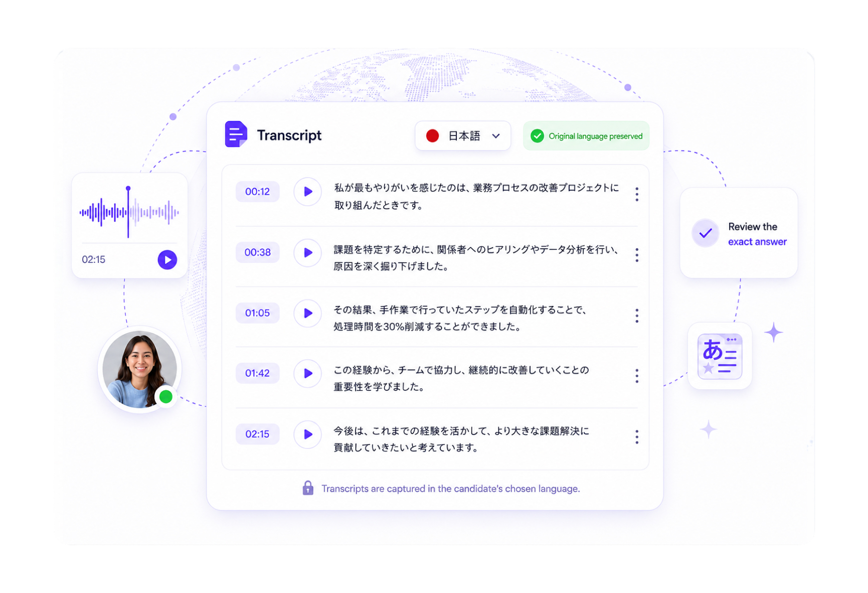The image size is (868, 593).
Task: Play the 02:15 transcript row segment
Action: [x=307, y=434]
